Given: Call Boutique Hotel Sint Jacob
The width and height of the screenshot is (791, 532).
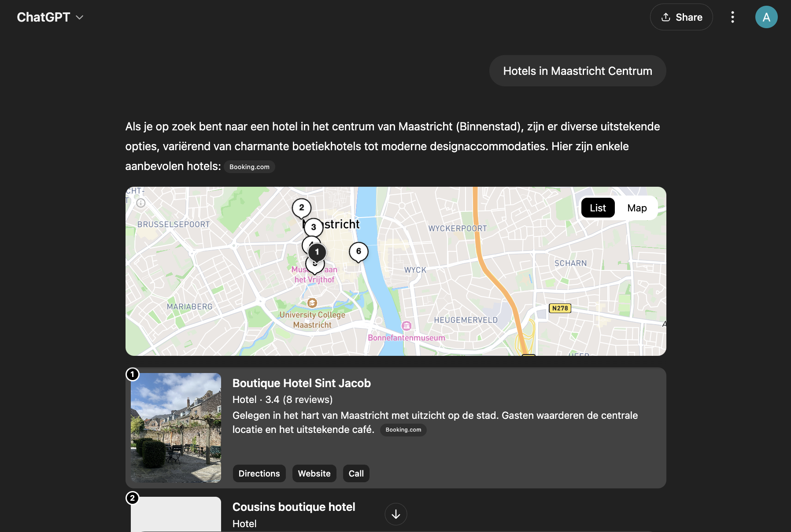Looking at the screenshot, I should (x=356, y=473).
